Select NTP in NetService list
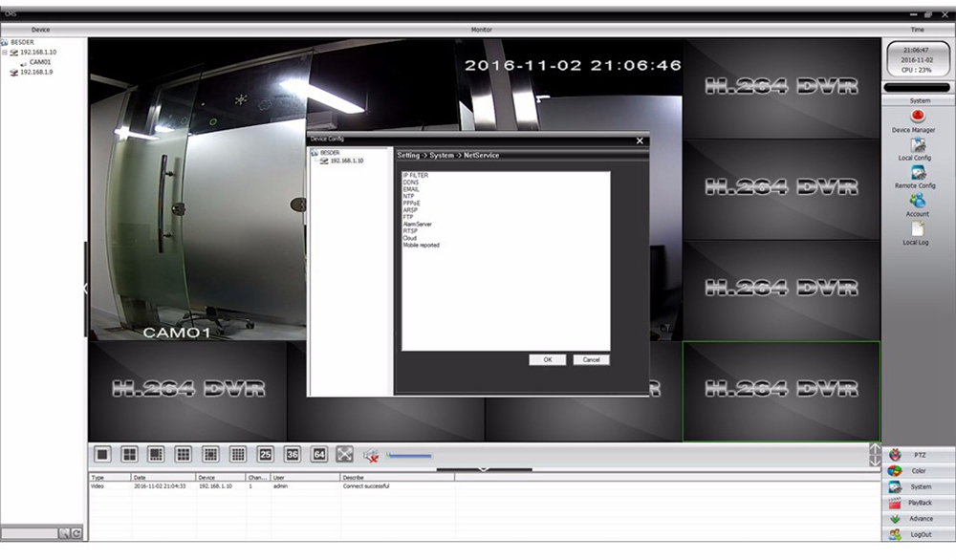The width and height of the screenshot is (956, 560). [x=408, y=196]
